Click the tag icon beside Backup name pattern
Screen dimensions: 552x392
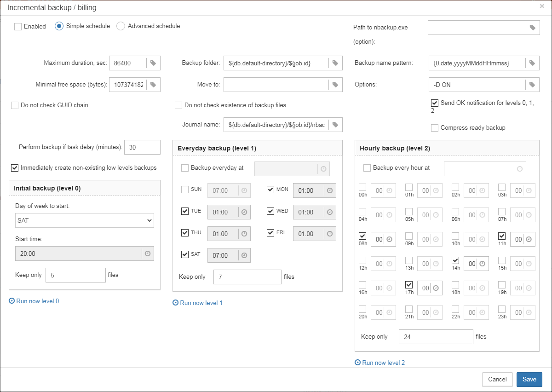click(x=532, y=63)
